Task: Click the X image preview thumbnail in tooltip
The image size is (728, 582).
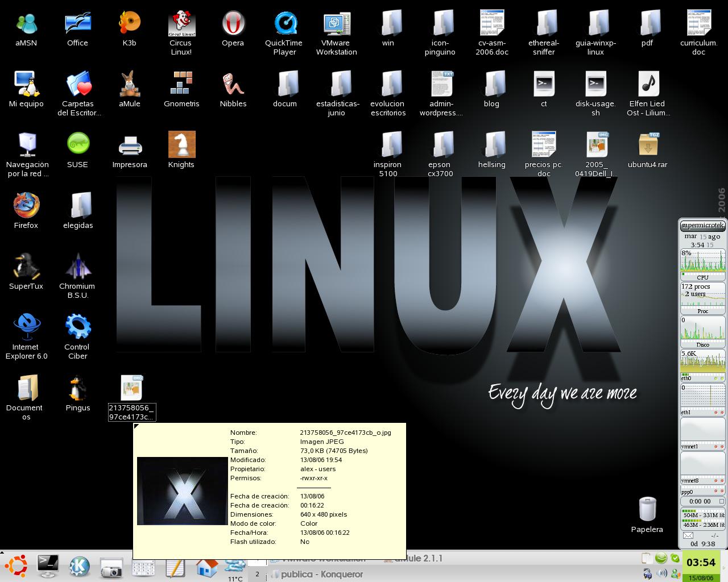Action: 183,491
